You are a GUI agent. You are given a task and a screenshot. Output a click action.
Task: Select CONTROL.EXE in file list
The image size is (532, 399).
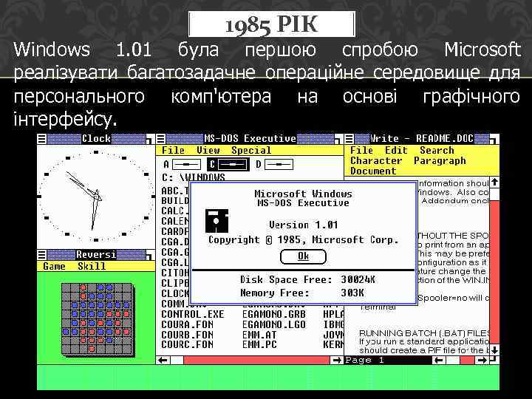193,315
